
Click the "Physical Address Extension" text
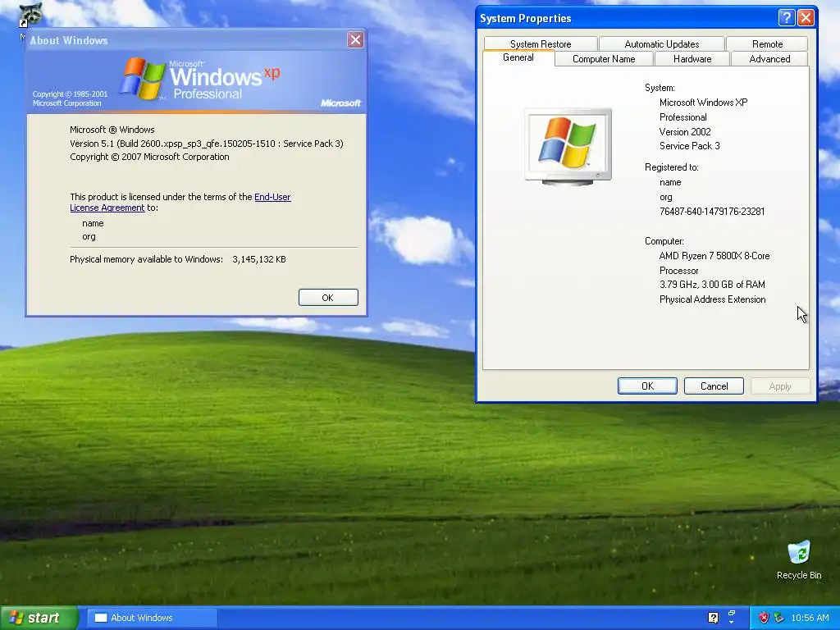coord(713,299)
